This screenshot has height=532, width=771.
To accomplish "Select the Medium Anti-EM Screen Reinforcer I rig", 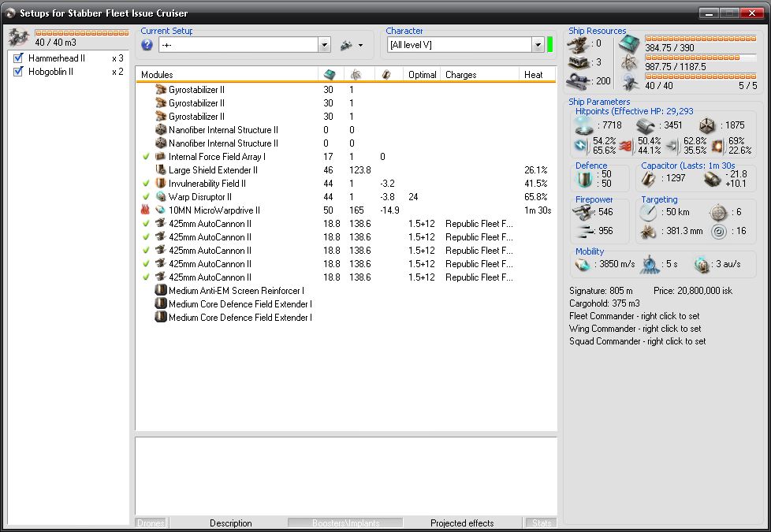I will 345,291.
